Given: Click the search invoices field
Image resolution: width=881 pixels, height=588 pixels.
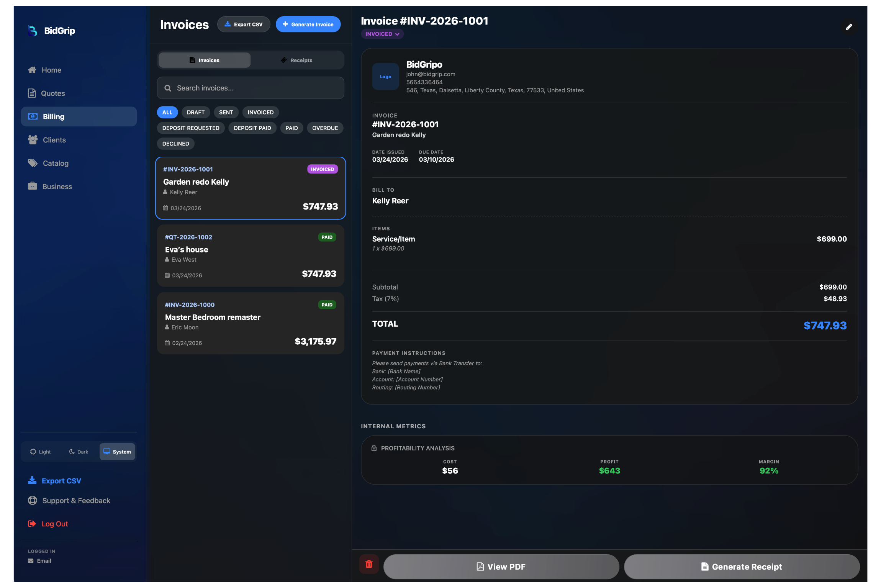Looking at the screenshot, I should click(250, 88).
